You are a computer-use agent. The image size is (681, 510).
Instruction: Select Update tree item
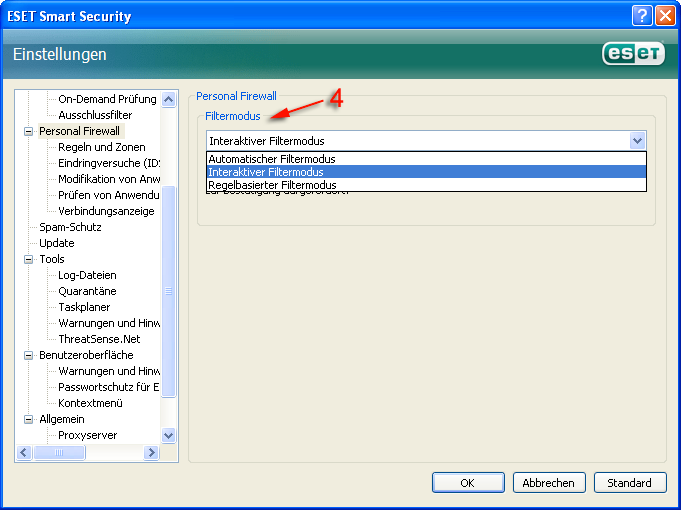coord(57,243)
